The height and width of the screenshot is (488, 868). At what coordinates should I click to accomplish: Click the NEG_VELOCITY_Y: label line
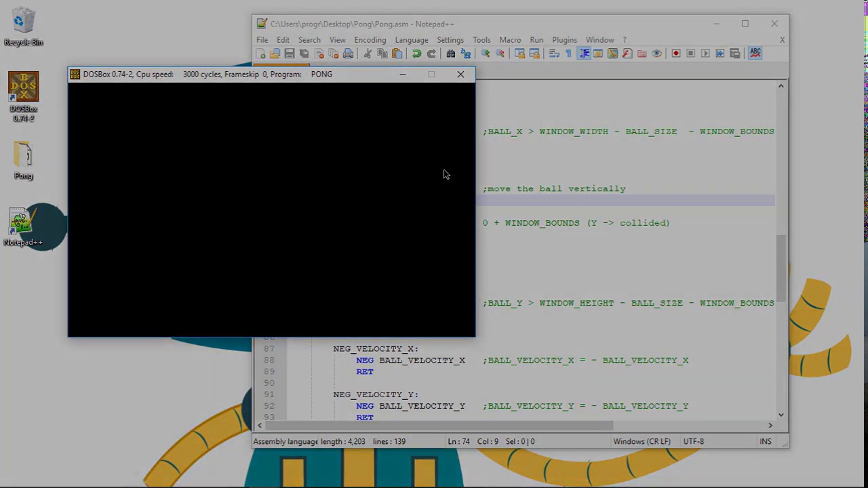point(376,394)
